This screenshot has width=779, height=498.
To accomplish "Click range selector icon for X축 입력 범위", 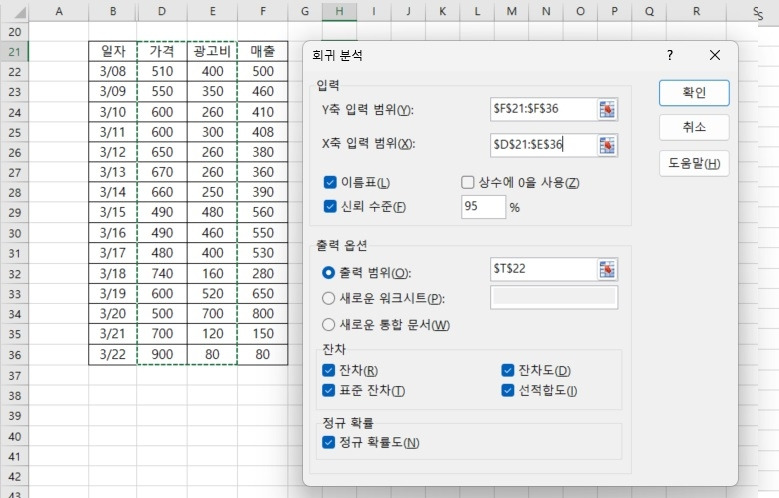I will click(607, 146).
